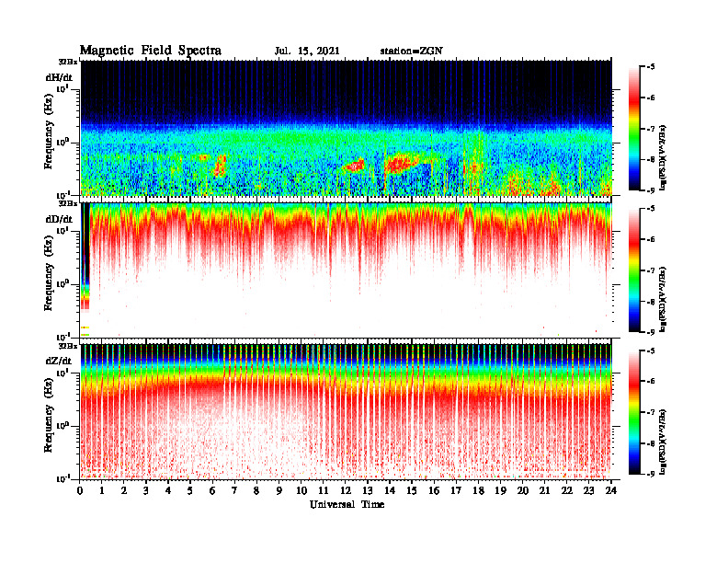
Task: Click the -7 tick on dD/dt colorbar
Action: pyautogui.click(x=651, y=270)
